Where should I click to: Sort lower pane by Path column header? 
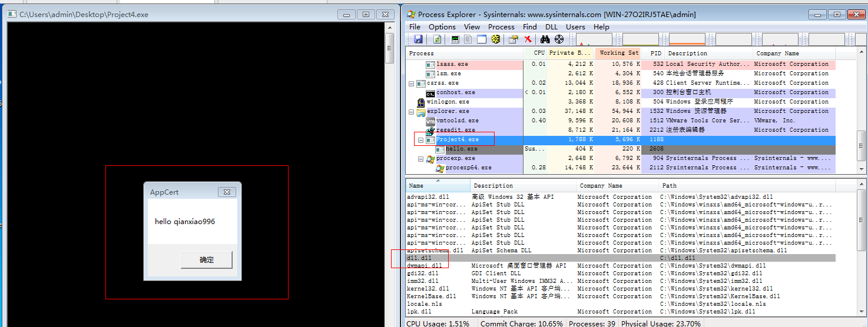748,186
